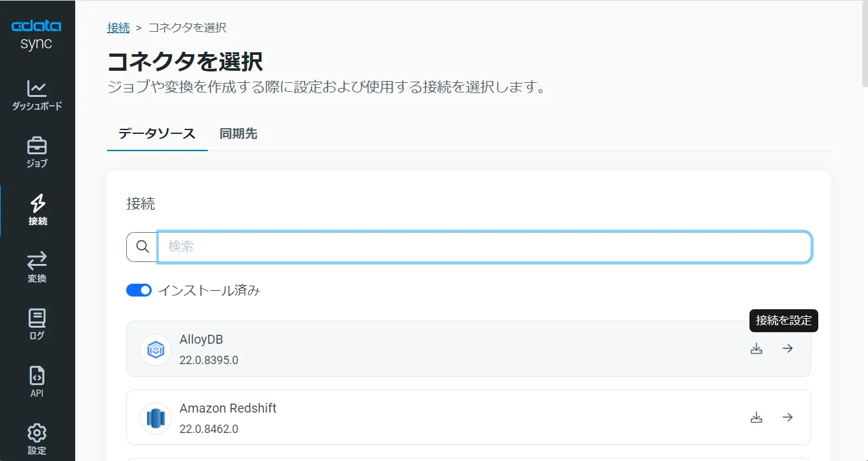Click the AlloyDB connector logo
The image size is (868, 461).
coord(155,349)
